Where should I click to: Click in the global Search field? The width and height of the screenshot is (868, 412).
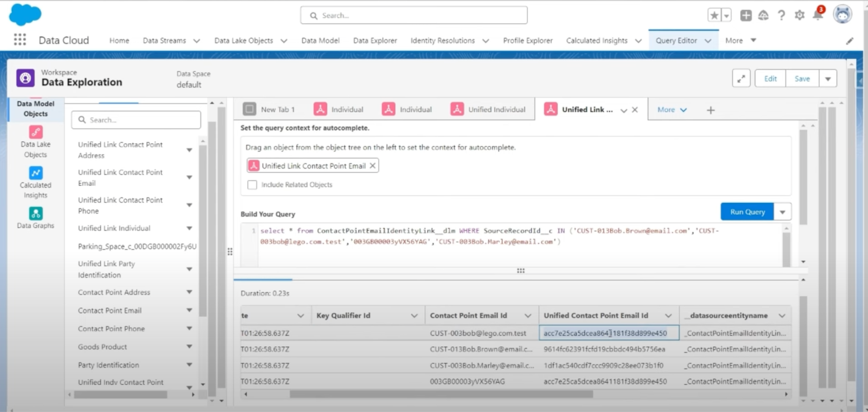414,15
